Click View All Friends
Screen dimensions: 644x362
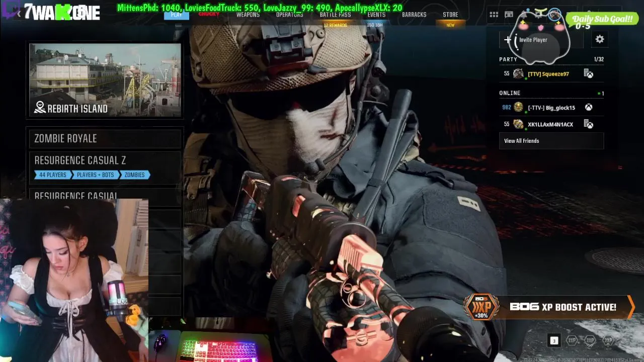(x=551, y=141)
